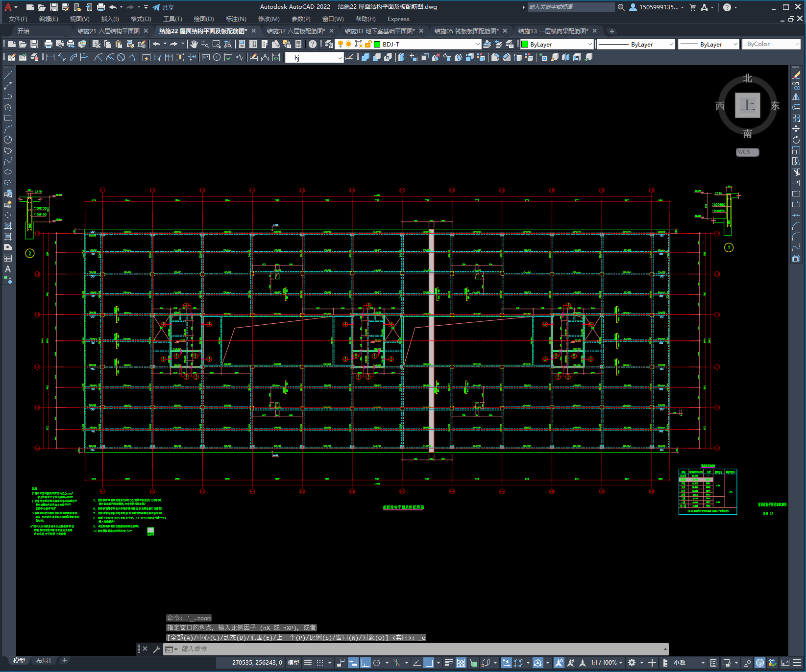Open the 绘图(D) menu
Screen dimensions: 806x672
[x=204, y=19]
